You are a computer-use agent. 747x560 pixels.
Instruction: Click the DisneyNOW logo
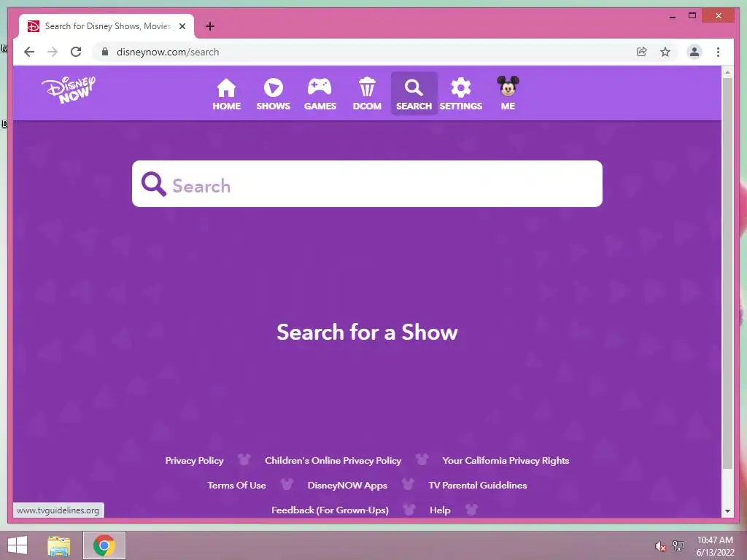click(68, 90)
